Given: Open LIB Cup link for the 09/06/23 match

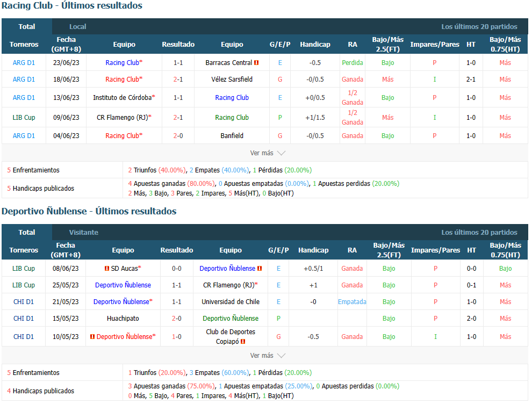Looking at the screenshot, I should 24,118.
